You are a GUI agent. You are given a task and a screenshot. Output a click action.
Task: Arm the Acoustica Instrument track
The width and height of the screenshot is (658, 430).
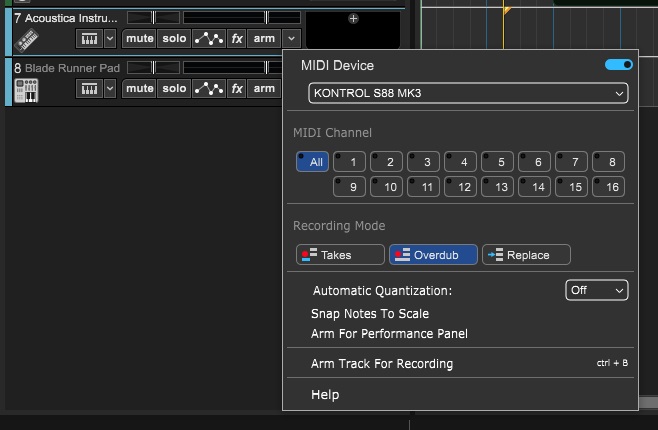click(x=264, y=39)
